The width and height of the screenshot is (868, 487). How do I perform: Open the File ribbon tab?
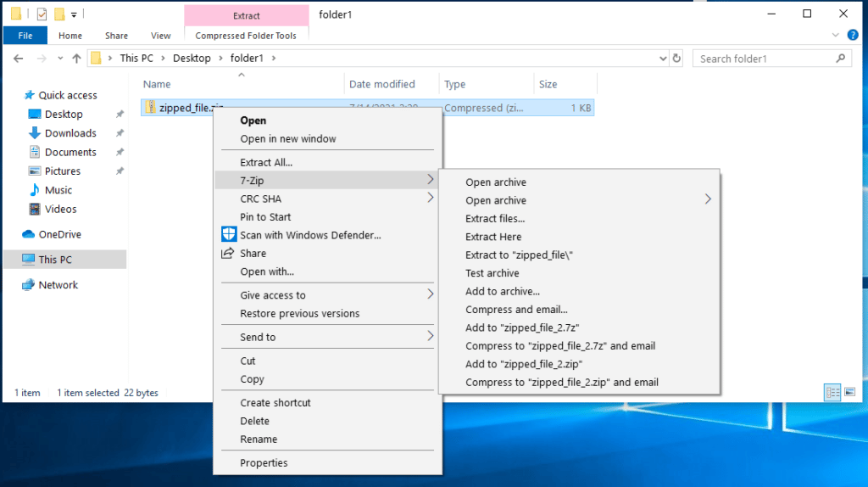pyautogui.click(x=25, y=36)
